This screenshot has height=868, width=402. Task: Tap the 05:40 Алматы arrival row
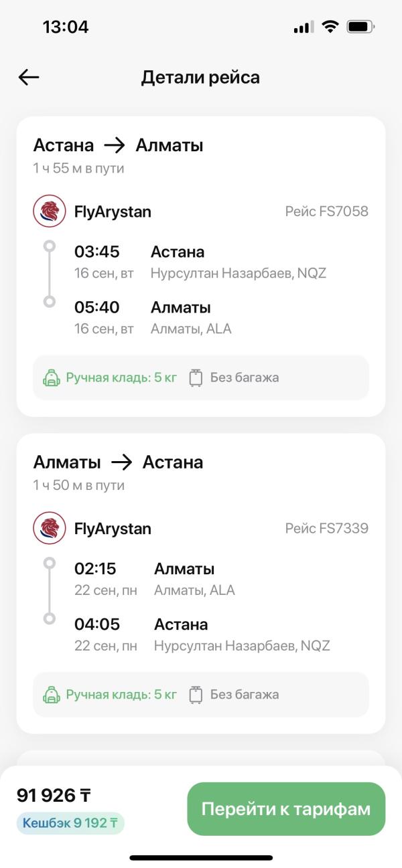153,317
